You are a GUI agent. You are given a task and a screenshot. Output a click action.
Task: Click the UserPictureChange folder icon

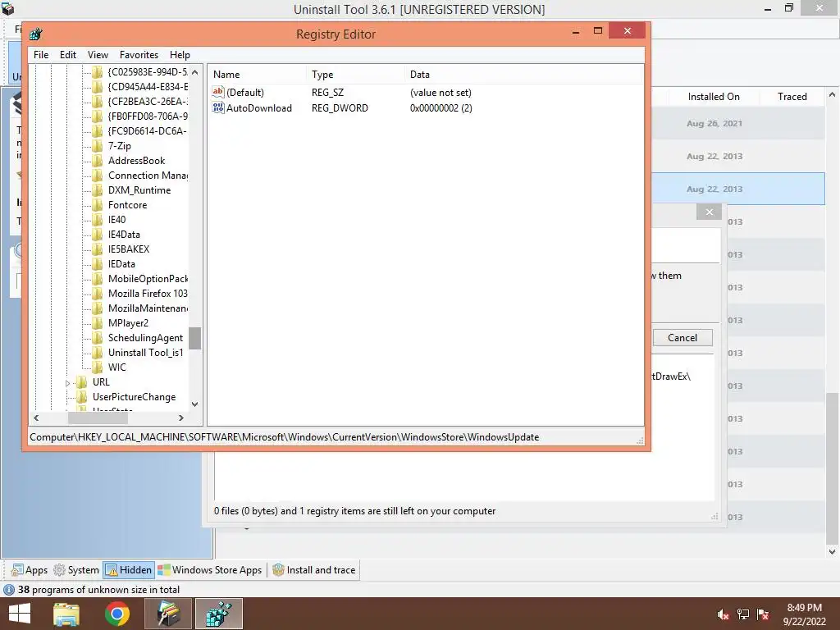tap(81, 397)
